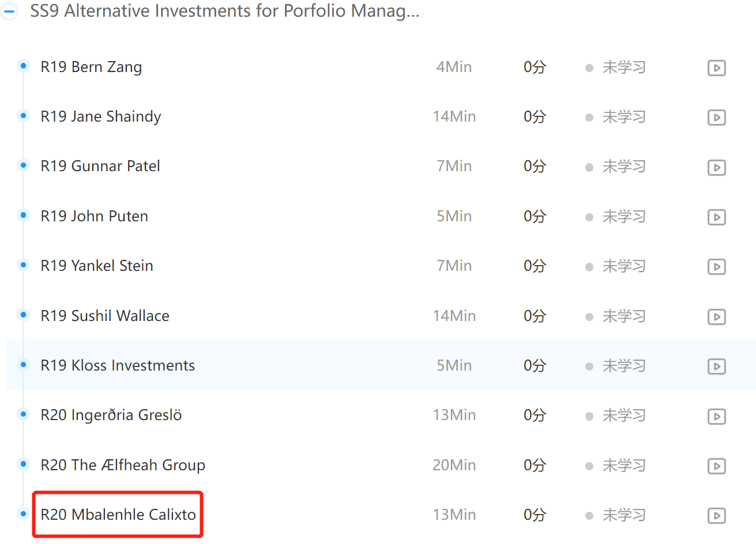
Task: Open the R19 Kloss Investments lesson title
Action: click(x=118, y=365)
